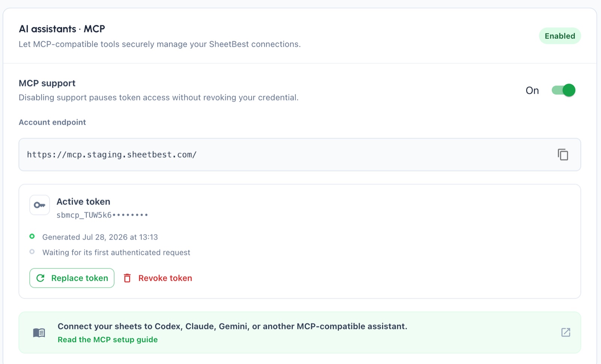Click the gray status dot beside Waiting
The height and width of the screenshot is (364, 601).
32,252
